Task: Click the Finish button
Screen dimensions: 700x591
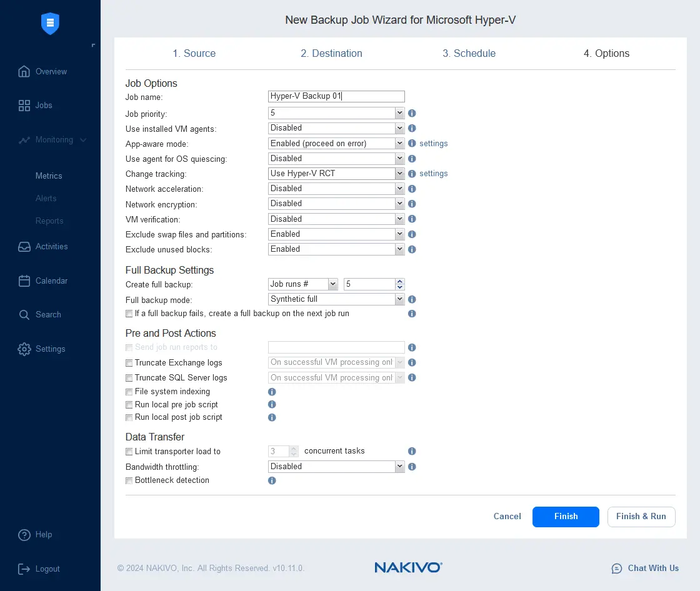Action: tap(566, 517)
